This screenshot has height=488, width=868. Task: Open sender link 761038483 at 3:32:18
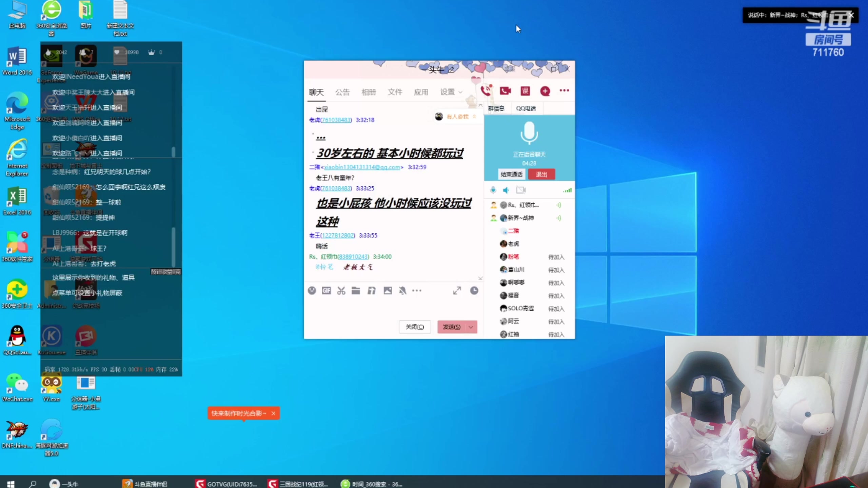point(336,120)
